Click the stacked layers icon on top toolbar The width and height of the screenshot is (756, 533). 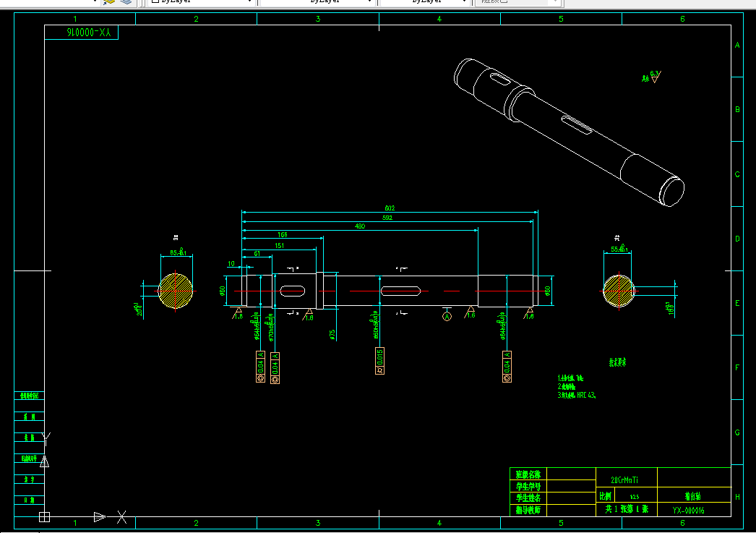pyautogui.click(x=126, y=2)
